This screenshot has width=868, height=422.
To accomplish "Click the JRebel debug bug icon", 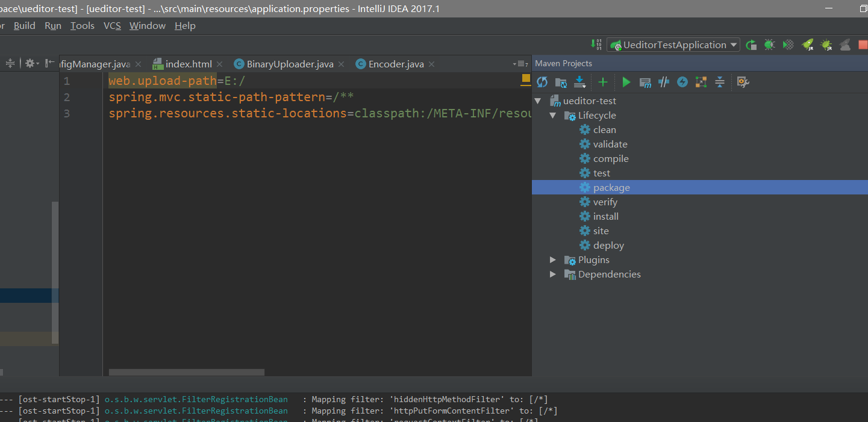I will click(x=826, y=45).
